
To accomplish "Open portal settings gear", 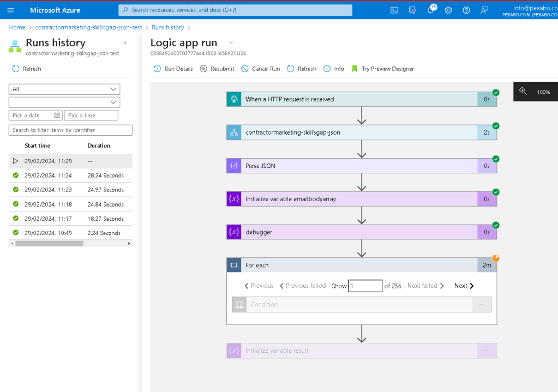I will point(448,10).
